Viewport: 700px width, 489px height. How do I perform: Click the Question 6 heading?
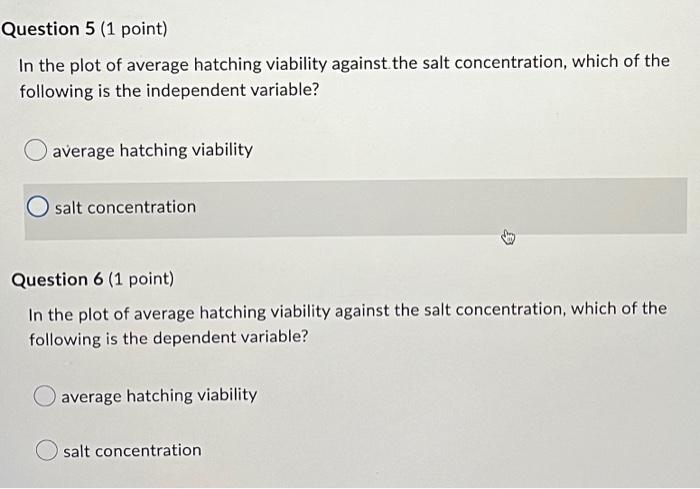57,280
